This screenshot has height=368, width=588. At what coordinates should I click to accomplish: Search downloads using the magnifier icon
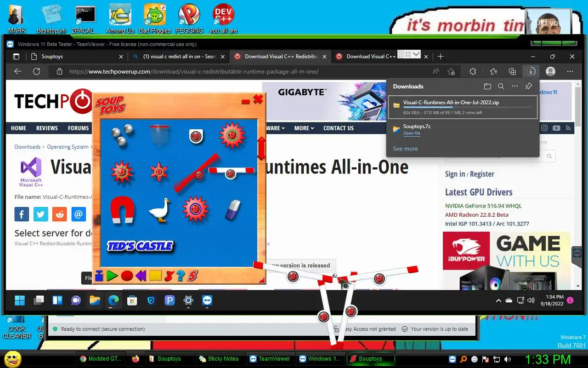point(501,86)
